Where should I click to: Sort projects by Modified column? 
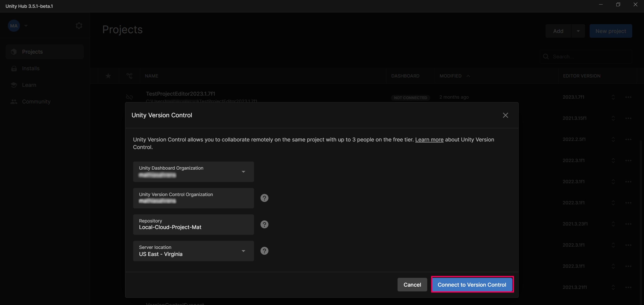pyautogui.click(x=450, y=76)
